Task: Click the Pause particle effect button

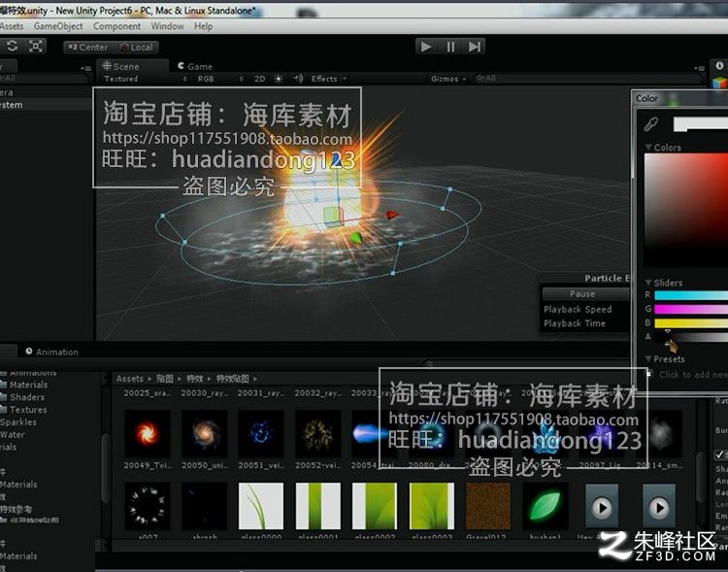Action: pyautogui.click(x=584, y=293)
